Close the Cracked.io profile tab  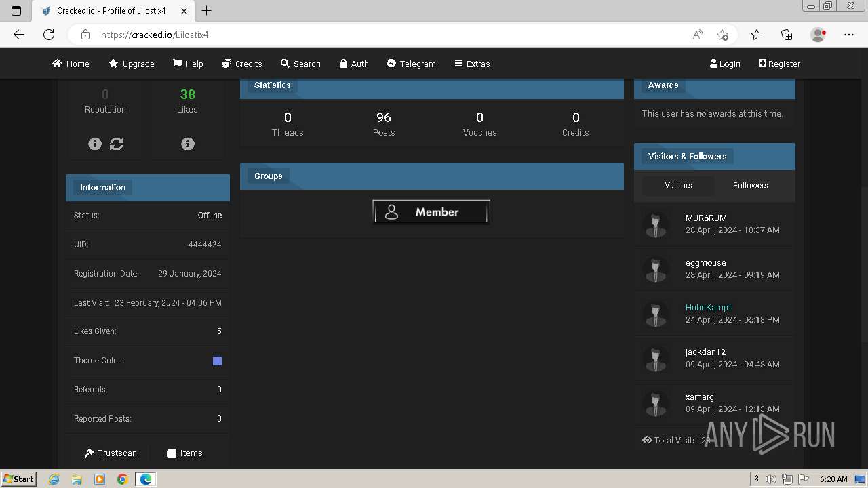click(184, 11)
